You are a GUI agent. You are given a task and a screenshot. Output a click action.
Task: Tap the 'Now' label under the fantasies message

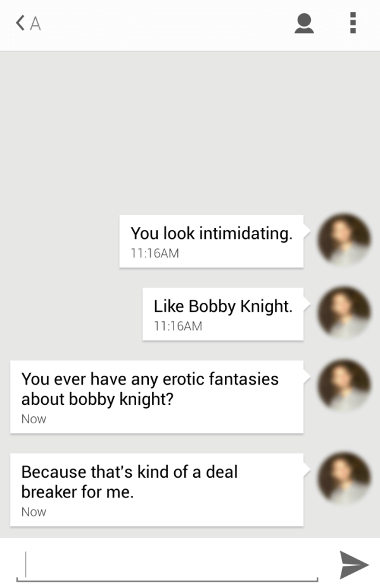click(33, 419)
